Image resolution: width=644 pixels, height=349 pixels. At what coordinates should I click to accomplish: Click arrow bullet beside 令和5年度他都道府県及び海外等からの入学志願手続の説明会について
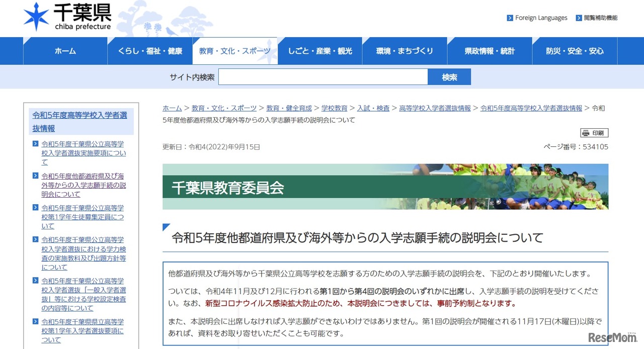(35, 176)
